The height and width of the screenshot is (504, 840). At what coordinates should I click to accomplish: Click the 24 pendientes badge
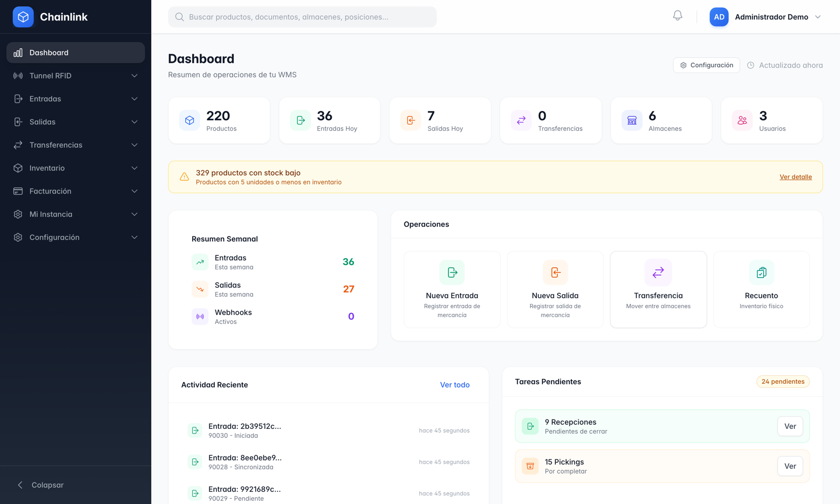pos(783,382)
